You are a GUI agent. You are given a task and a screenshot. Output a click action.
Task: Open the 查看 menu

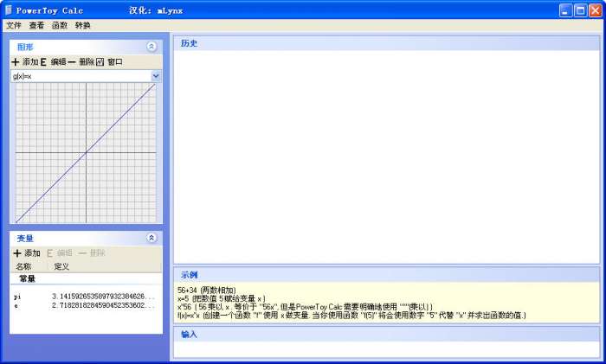coord(36,25)
